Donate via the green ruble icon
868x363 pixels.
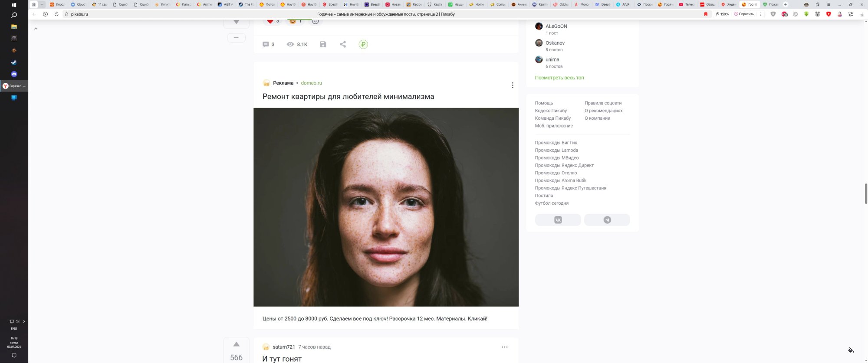click(363, 44)
